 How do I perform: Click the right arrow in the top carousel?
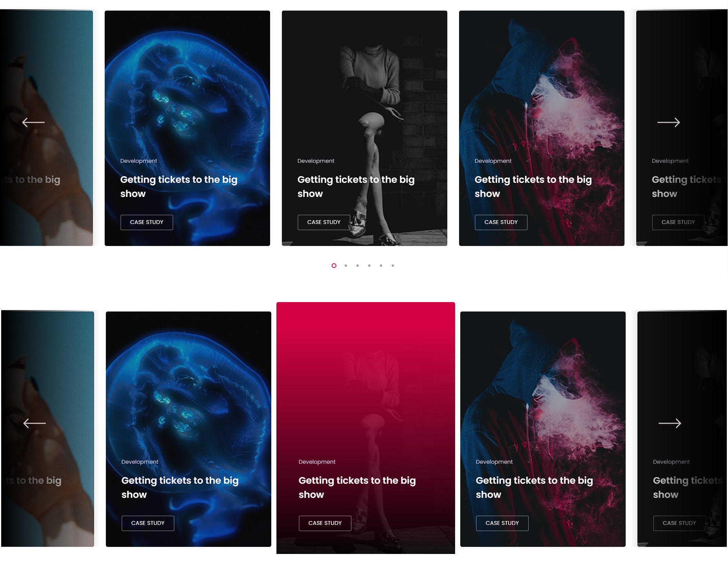(x=668, y=122)
